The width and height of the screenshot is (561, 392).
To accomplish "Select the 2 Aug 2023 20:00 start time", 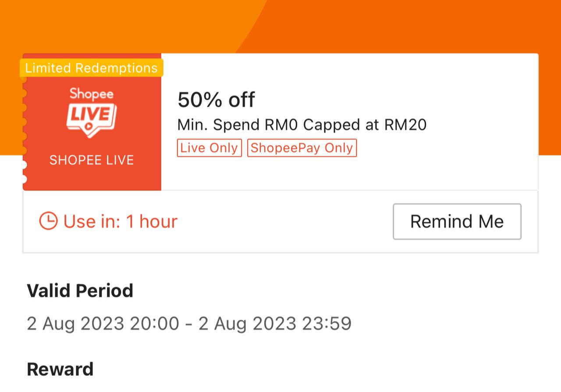I will click(103, 324).
